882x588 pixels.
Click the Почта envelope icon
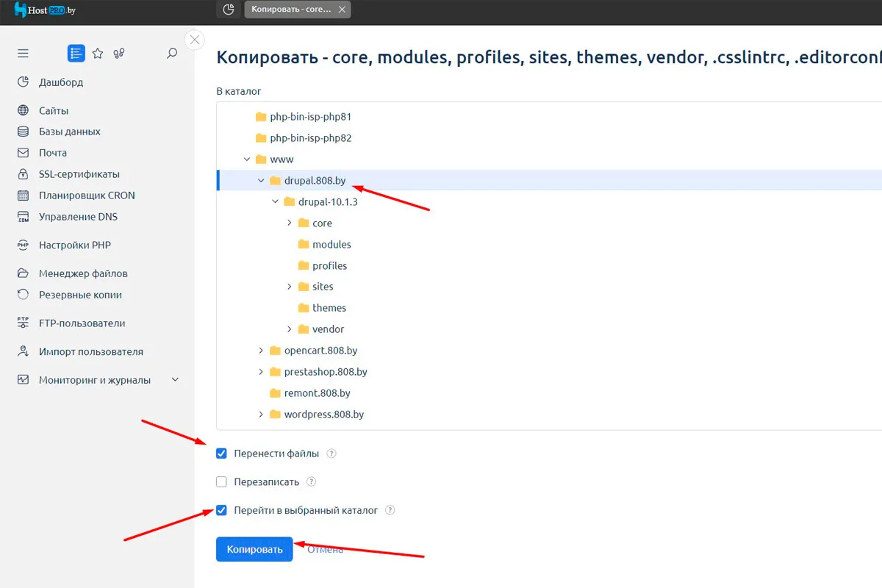23,153
